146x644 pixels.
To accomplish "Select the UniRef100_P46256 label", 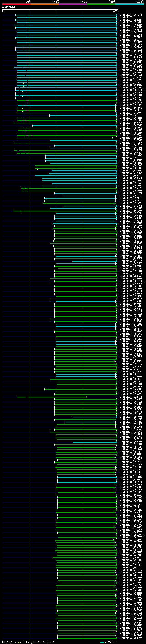I will tap(131, 254).
